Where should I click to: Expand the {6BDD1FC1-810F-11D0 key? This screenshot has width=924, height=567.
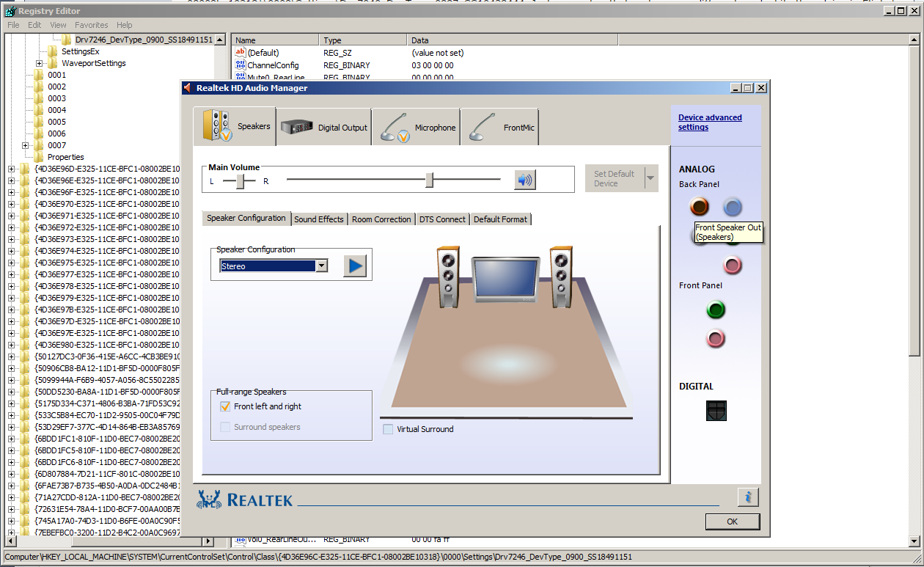[11, 439]
